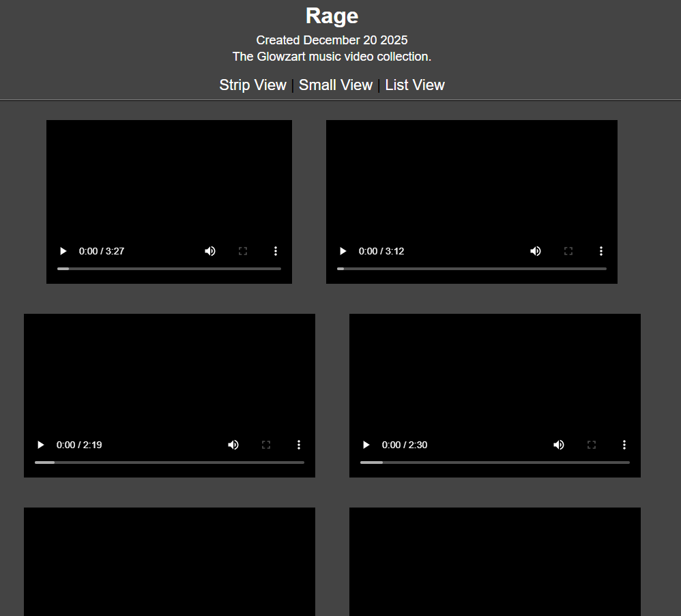This screenshot has width=681, height=616.
Task: Click the Rage page heading
Action: pos(332,16)
